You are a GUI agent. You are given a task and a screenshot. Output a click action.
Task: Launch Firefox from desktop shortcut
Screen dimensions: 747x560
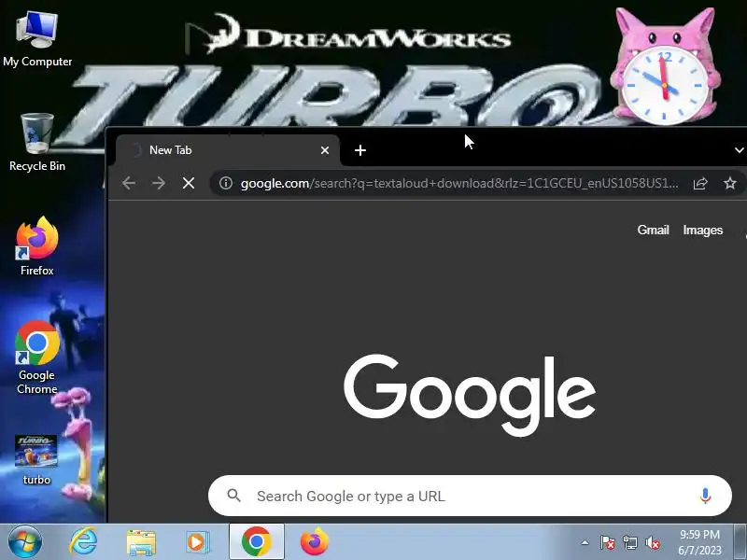[x=37, y=246]
